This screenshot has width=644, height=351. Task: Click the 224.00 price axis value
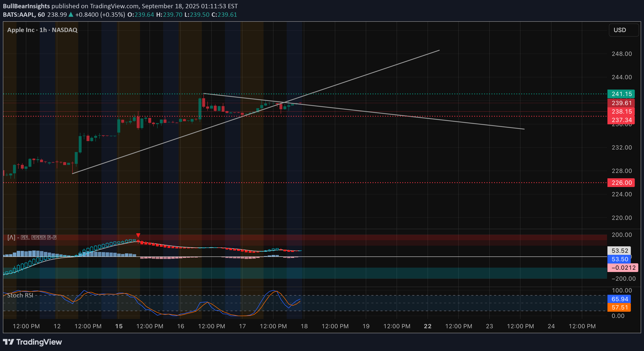coord(621,194)
